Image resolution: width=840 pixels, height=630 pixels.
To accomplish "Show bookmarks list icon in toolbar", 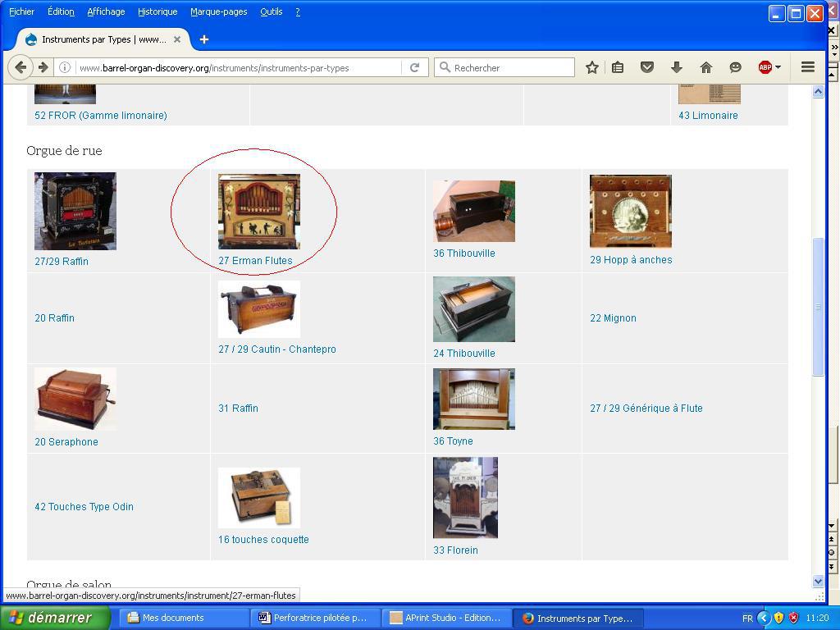I will (x=618, y=68).
